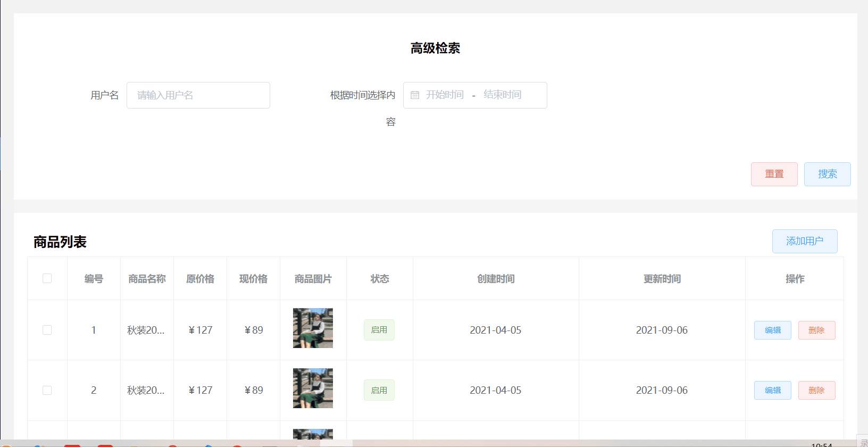
Task: Toggle the select-all checkbox in table header
Action: pos(47,278)
